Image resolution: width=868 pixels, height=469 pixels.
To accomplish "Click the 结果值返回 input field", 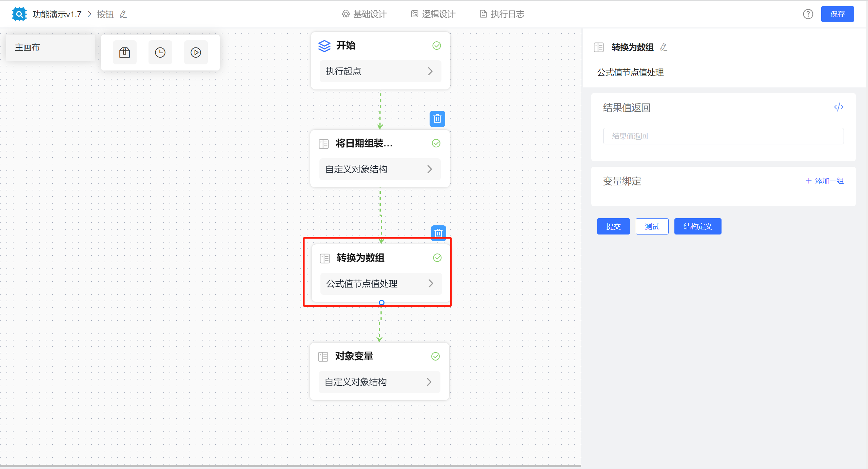I will (723, 136).
